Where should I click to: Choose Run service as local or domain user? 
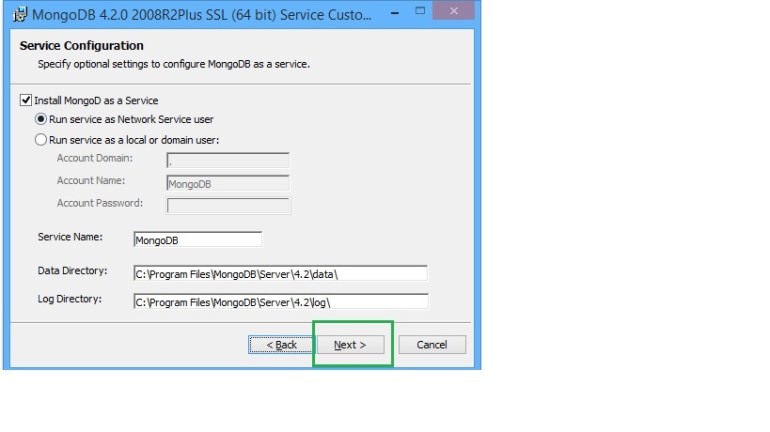(41, 140)
